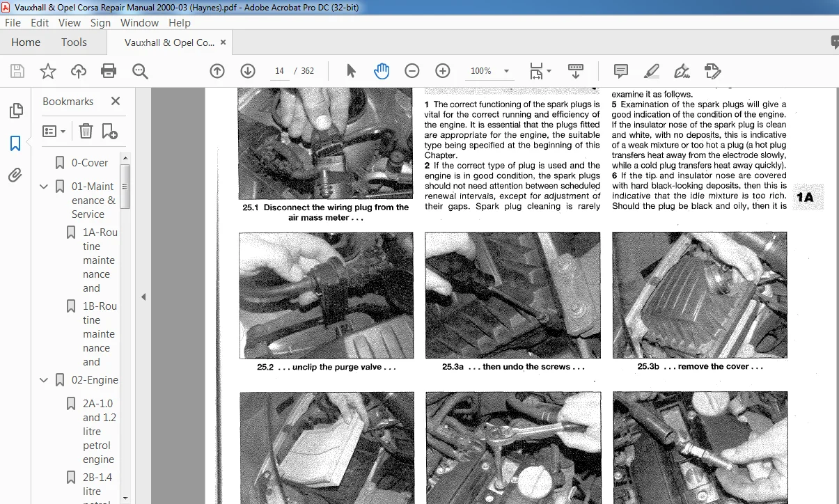Delete selected bookmark with trash icon
Screen dimensions: 839x504
[86, 131]
